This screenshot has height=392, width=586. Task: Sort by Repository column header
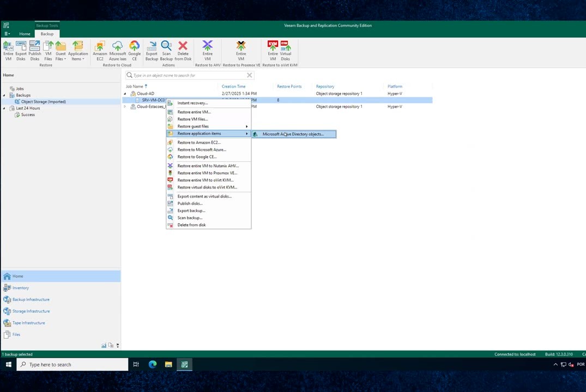click(x=325, y=86)
